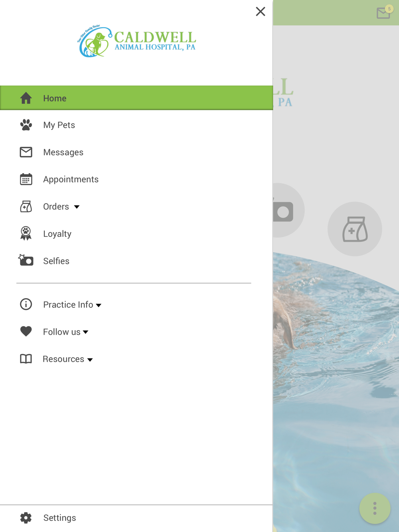Expand the Follow us dropdown arrow
The height and width of the screenshot is (532, 399).
(x=86, y=332)
